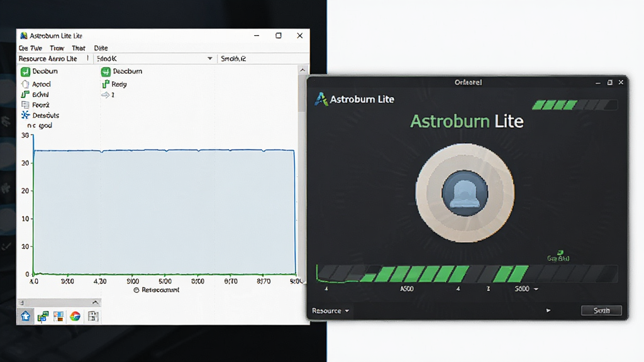This screenshot has height=362, width=644.
Task: Click the vertical scrollbar thumb in list
Action: [303, 94]
